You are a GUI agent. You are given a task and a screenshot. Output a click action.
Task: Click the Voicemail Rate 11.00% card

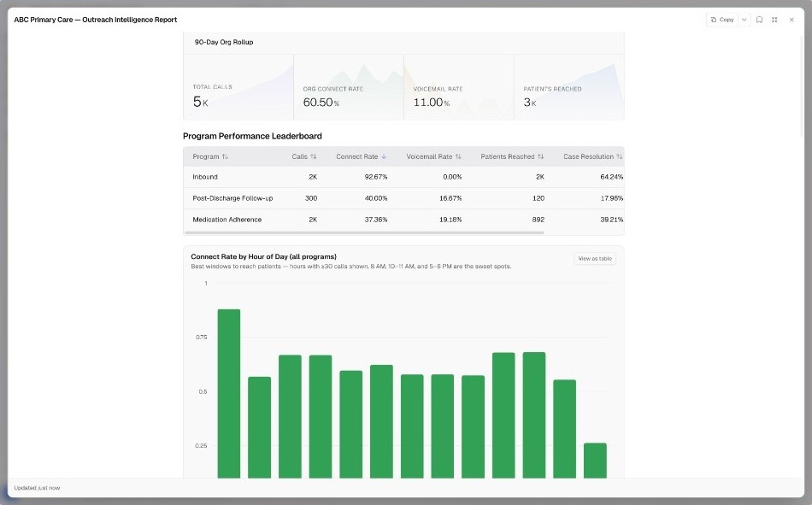459,87
